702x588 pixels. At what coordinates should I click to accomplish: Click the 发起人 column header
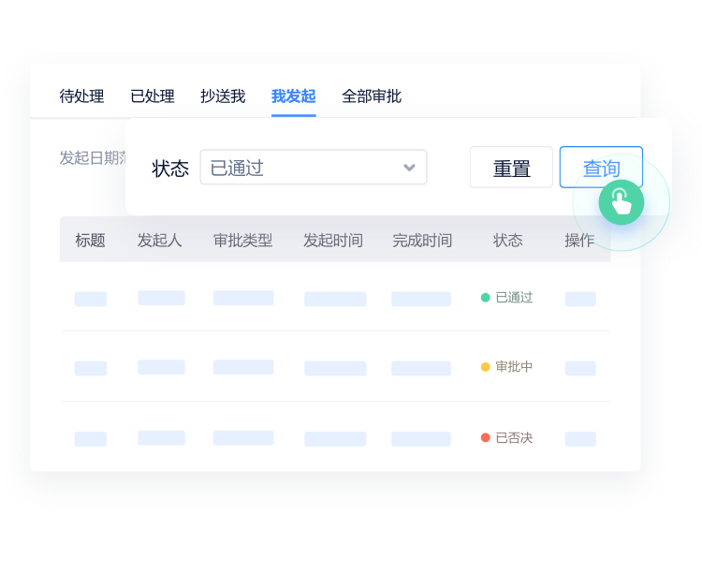(160, 241)
